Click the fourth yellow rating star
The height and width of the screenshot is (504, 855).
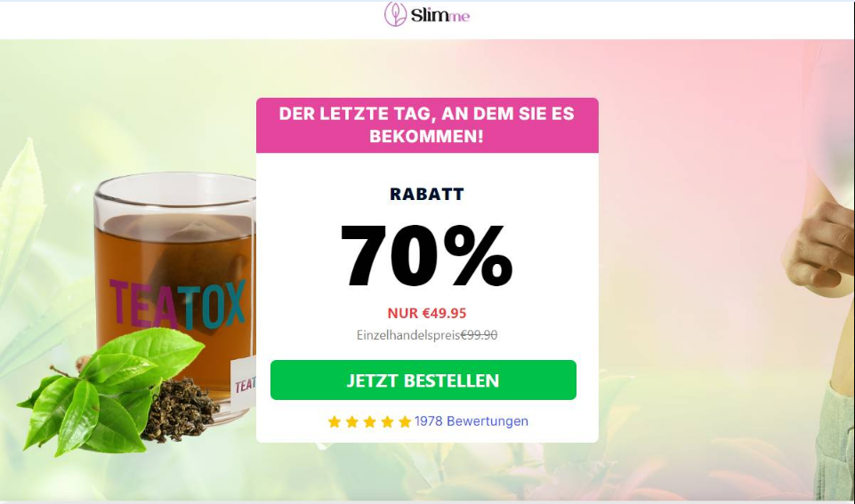[x=387, y=421]
